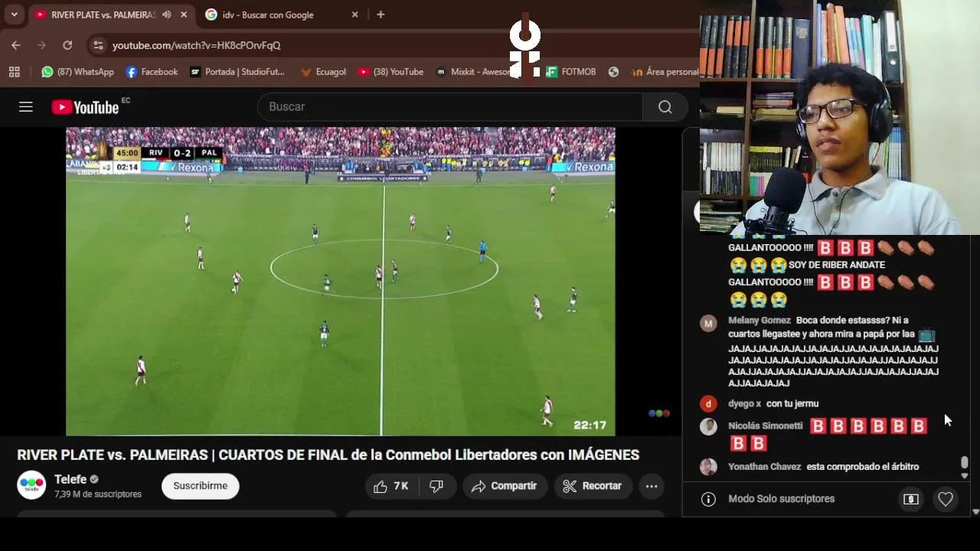Go to the YouTube home logo
The width and height of the screenshot is (980, 551).
tap(85, 107)
